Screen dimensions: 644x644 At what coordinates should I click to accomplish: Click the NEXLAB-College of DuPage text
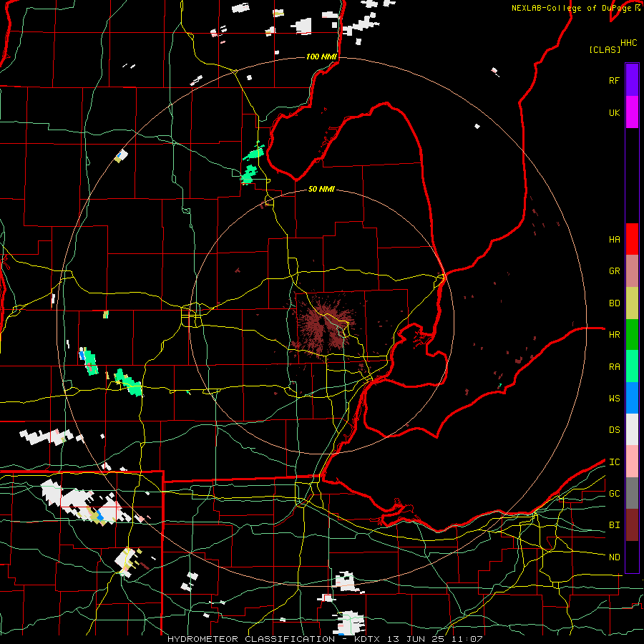coord(572,8)
